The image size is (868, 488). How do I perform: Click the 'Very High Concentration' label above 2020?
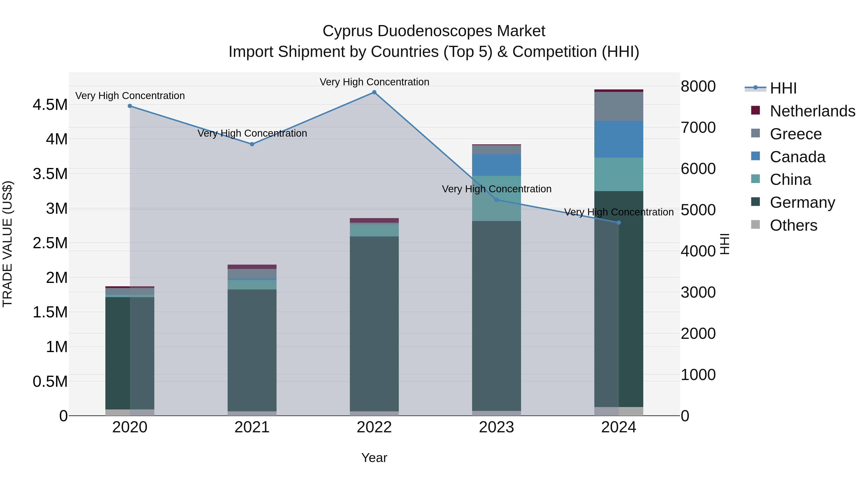click(x=130, y=96)
